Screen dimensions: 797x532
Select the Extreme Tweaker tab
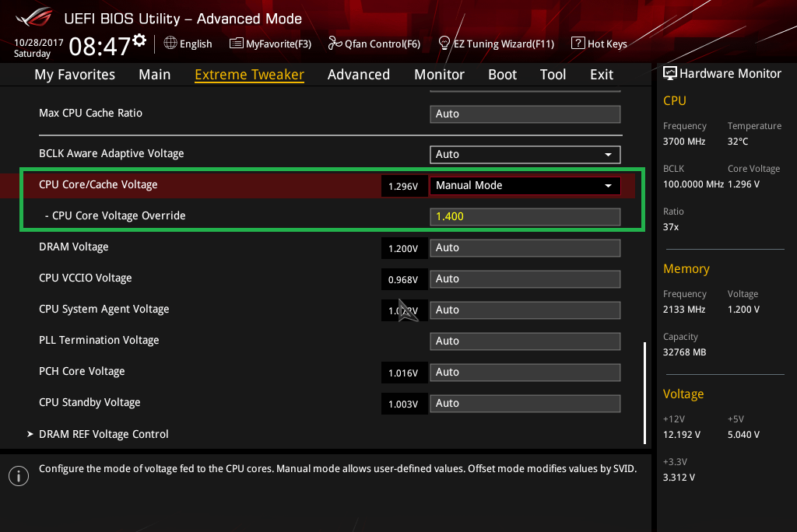point(250,75)
